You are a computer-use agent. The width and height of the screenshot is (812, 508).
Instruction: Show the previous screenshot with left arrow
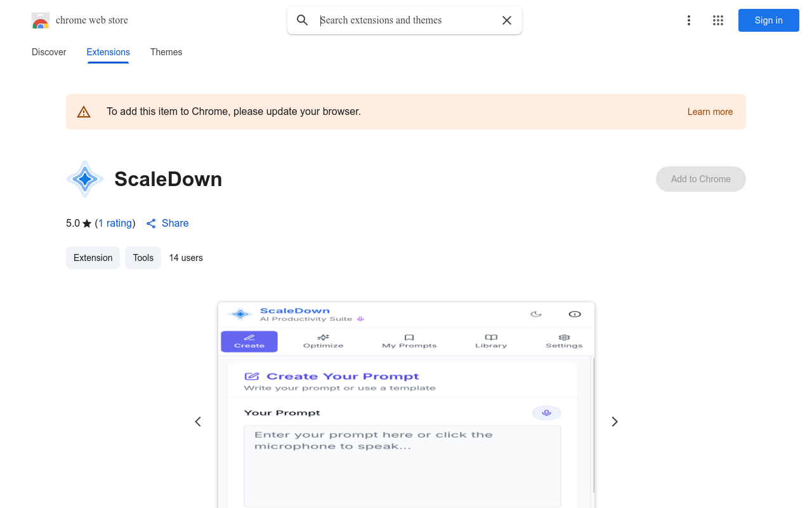tap(198, 422)
